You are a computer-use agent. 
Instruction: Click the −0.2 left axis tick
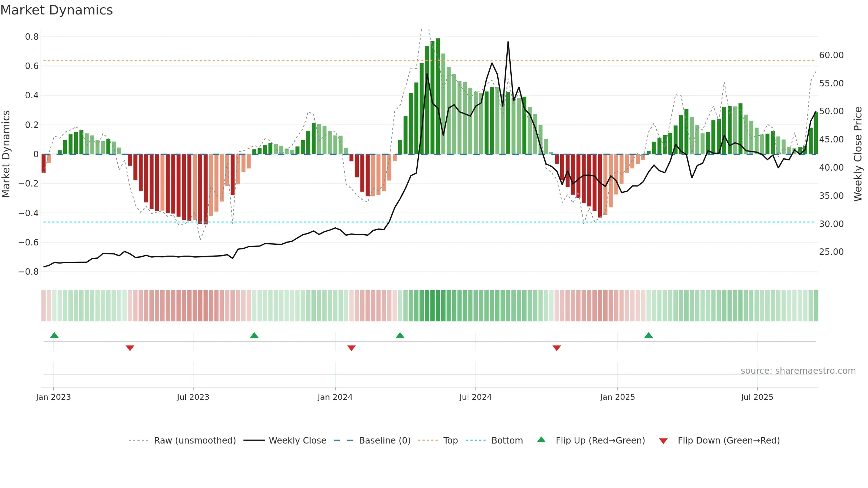(29, 183)
